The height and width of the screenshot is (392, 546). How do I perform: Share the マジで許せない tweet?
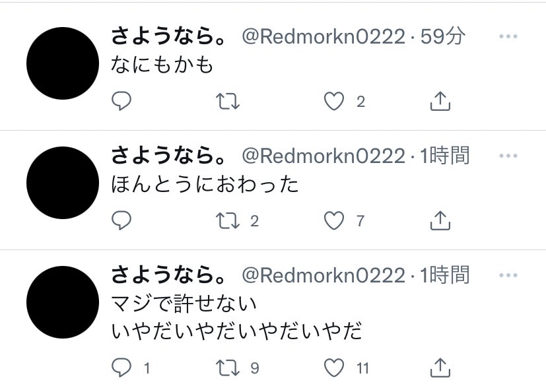click(440, 368)
